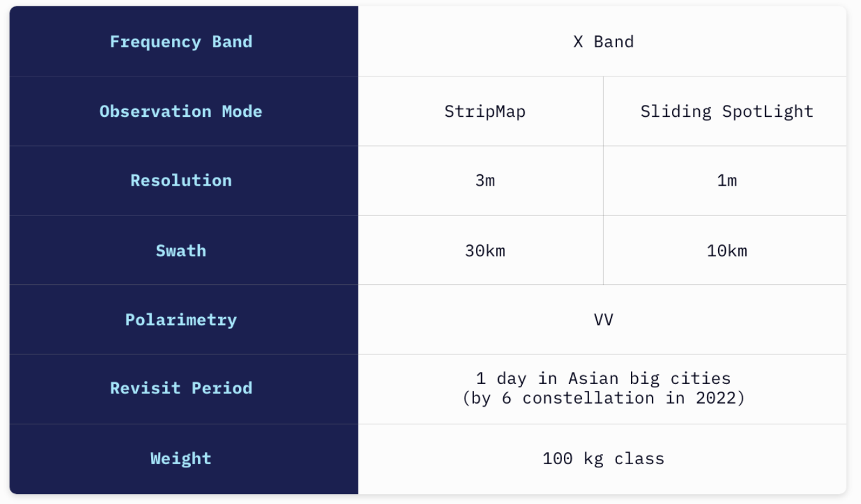Click the word 'Period' in Revisit Period
Viewport: 861px width, 504px height.
[x=222, y=388]
